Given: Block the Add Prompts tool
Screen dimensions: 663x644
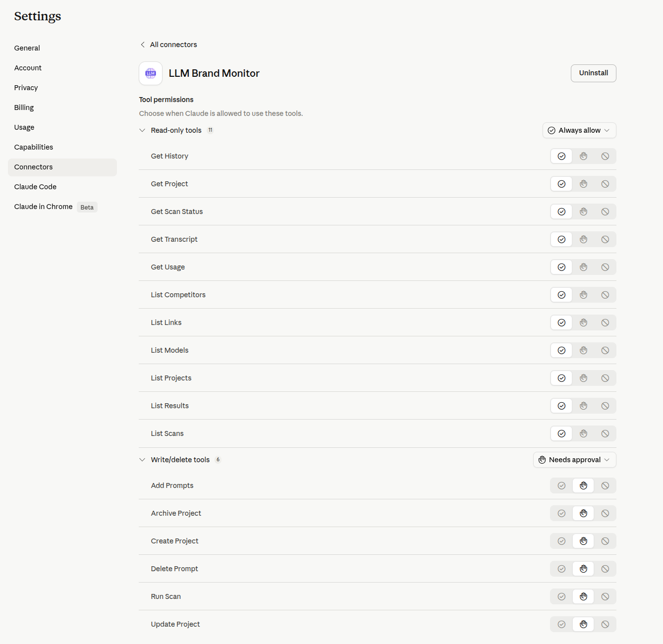Looking at the screenshot, I should point(605,485).
